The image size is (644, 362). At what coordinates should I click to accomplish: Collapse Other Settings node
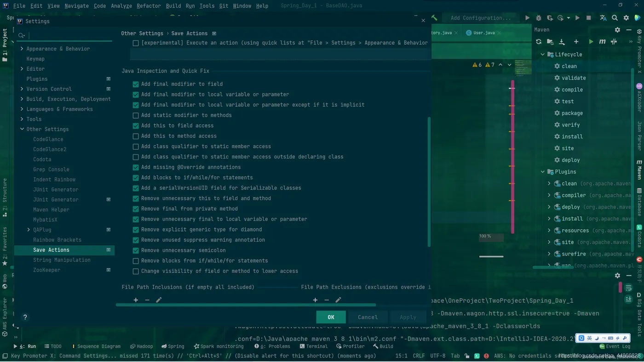[x=22, y=129]
